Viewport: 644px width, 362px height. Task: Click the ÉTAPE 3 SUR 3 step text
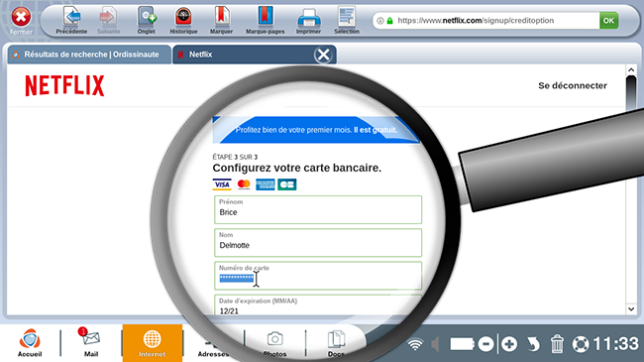(235, 157)
